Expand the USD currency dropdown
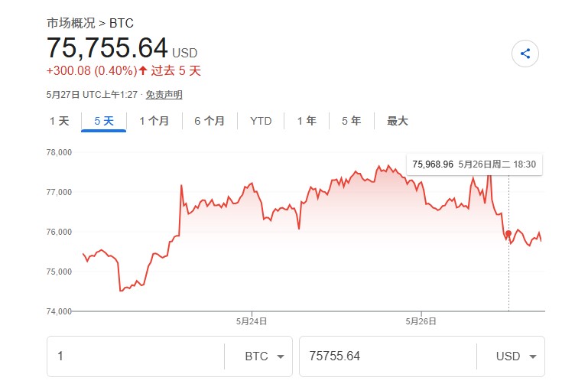The width and height of the screenshot is (588, 384). click(516, 356)
